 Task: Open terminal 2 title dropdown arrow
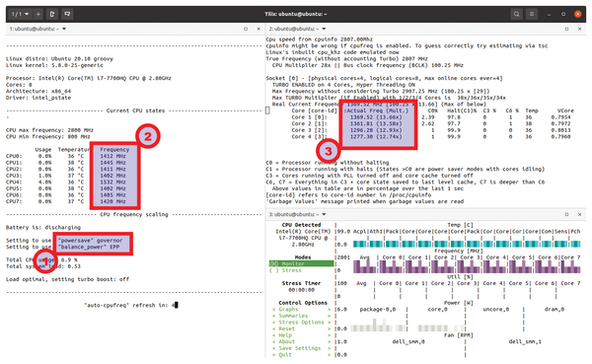324,29
